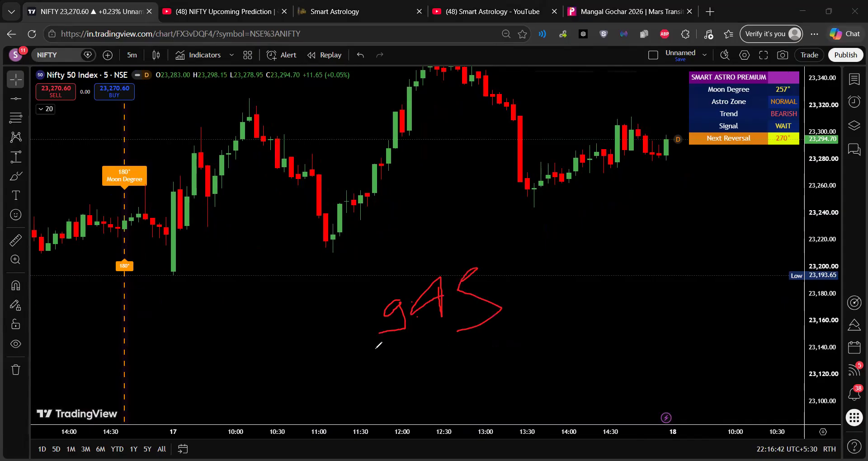Open the Fibonacci retracement tools
This screenshot has width=868, height=461.
[16, 118]
